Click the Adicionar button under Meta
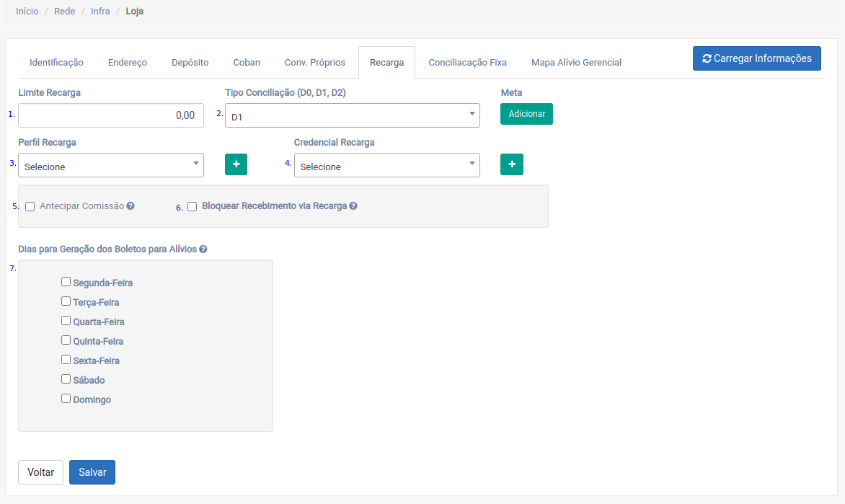 tap(526, 114)
